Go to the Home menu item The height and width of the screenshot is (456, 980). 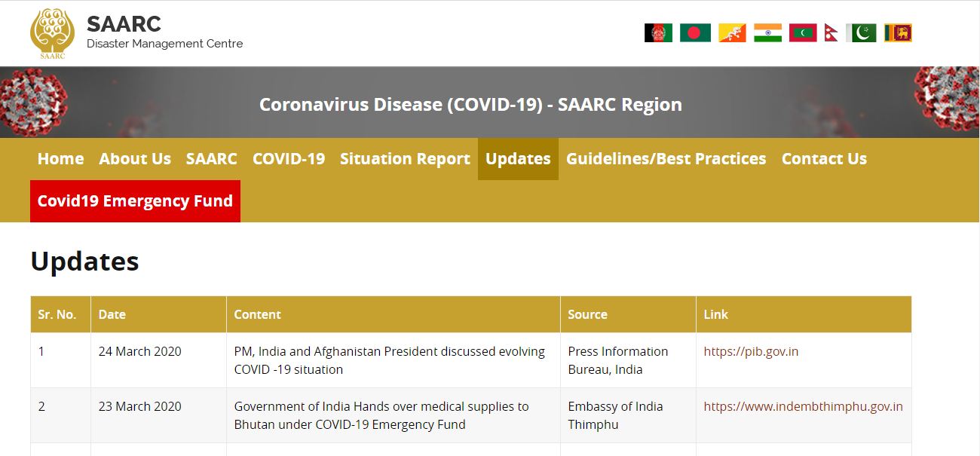[60, 159]
